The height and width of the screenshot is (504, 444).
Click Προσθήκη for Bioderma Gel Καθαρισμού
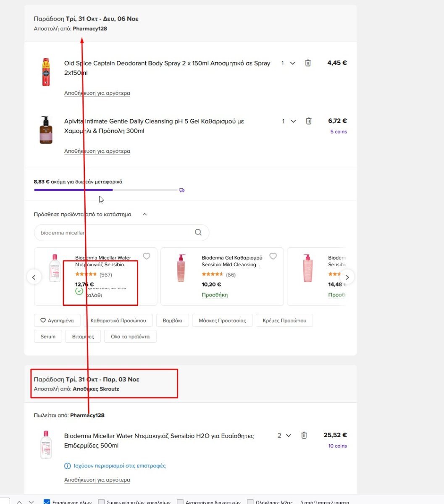(x=215, y=295)
